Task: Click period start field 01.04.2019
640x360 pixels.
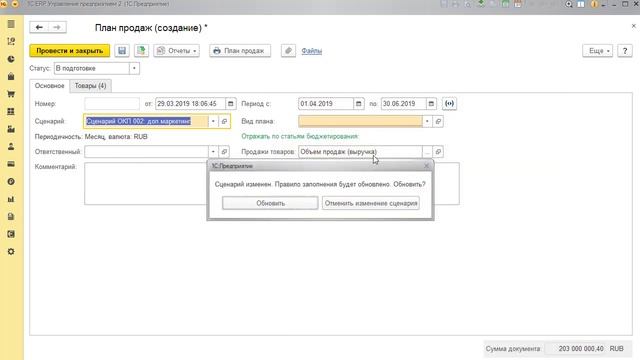Action: [326, 104]
